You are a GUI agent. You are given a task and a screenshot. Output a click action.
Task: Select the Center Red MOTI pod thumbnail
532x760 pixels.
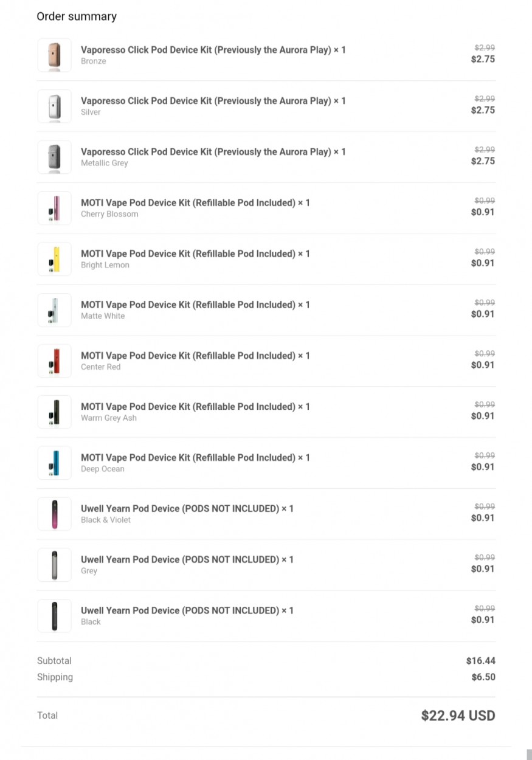(54, 361)
